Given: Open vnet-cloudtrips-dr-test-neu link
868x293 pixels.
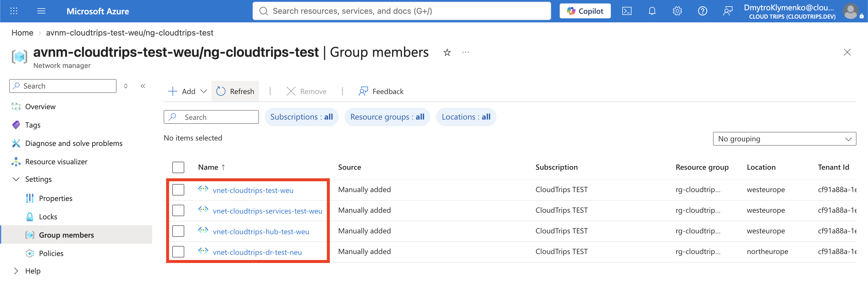Looking at the screenshot, I should click(x=257, y=252).
